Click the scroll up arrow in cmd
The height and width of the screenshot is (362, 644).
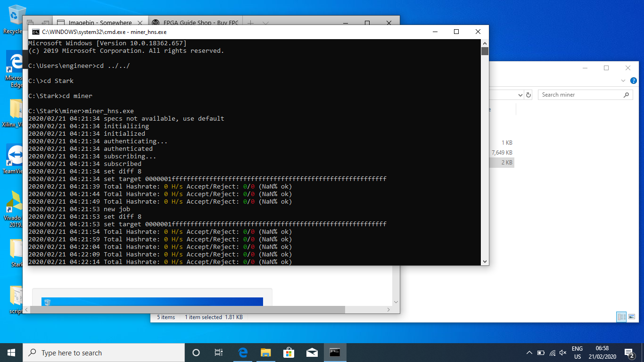485,43
